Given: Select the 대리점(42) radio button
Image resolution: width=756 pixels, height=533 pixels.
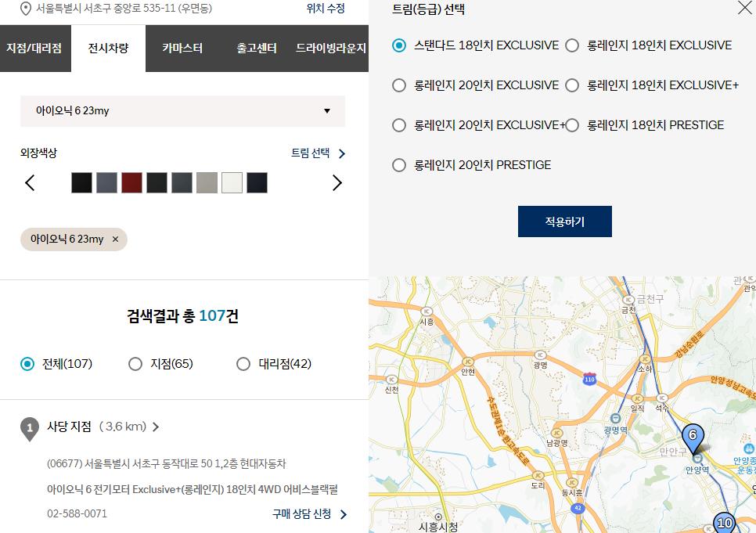Looking at the screenshot, I should click(x=243, y=363).
